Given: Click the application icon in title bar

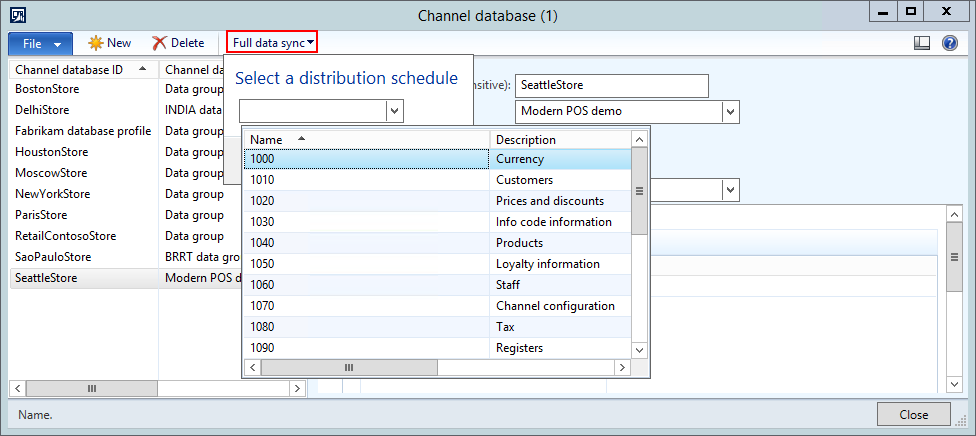Looking at the screenshot, I should click(19, 15).
